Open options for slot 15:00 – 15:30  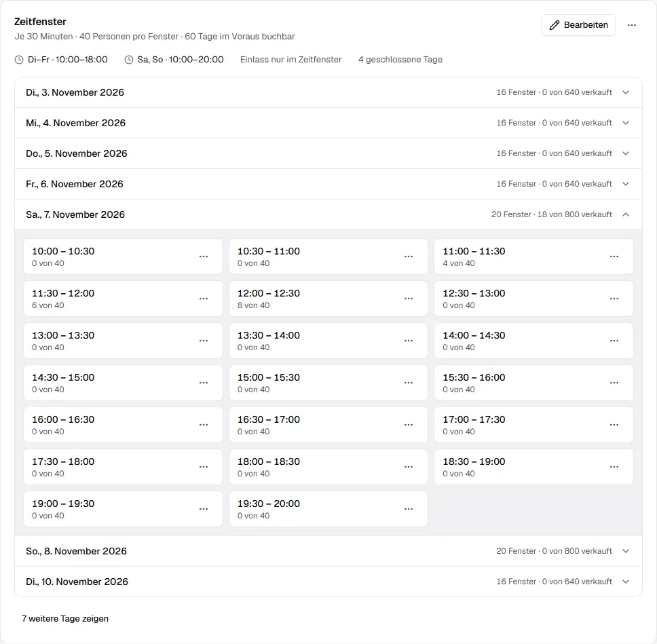(409, 383)
